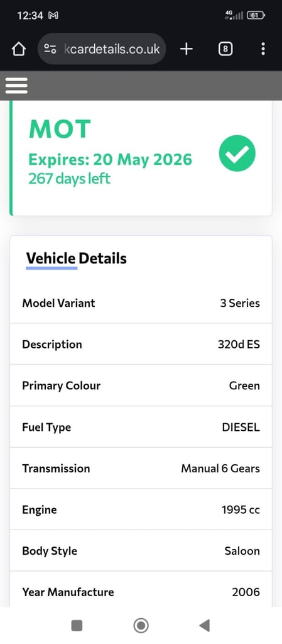Screen dimensions: 282x644
Task: Select the Transmission Manual 6 Gears row
Action: click(141, 468)
